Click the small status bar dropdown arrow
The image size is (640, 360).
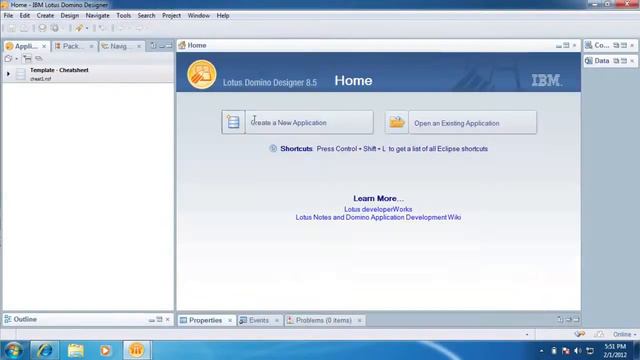pyautogui.click(x=527, y=335)
